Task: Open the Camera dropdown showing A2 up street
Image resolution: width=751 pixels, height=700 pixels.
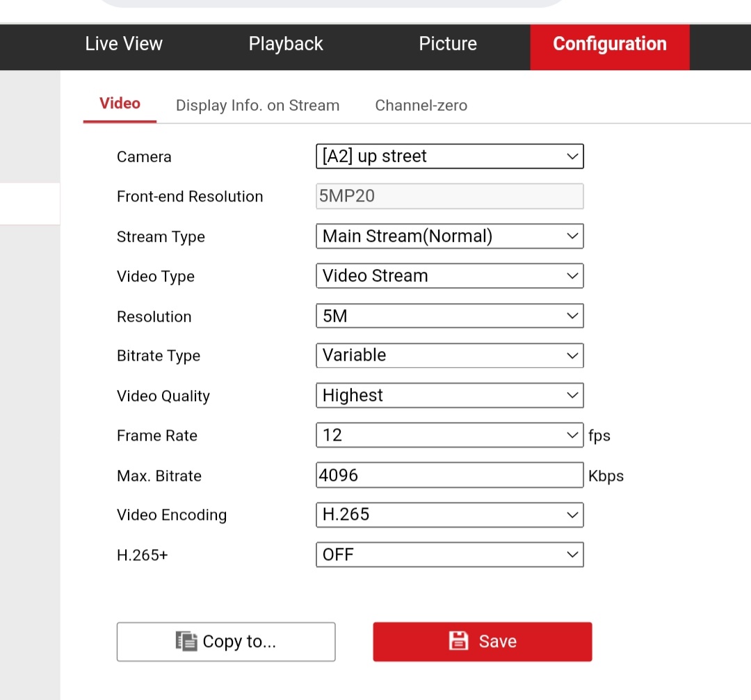Action: 449,156
